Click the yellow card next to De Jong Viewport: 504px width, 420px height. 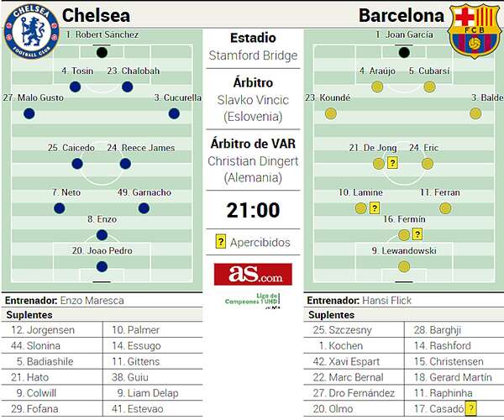pyautogui.click(x=392, y=163)
